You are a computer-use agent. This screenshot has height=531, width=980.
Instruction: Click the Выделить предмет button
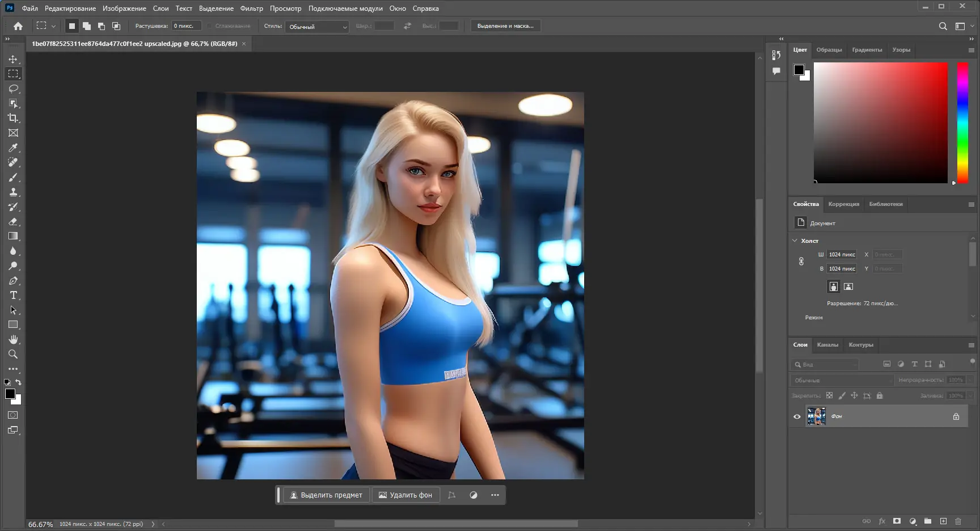326,495
